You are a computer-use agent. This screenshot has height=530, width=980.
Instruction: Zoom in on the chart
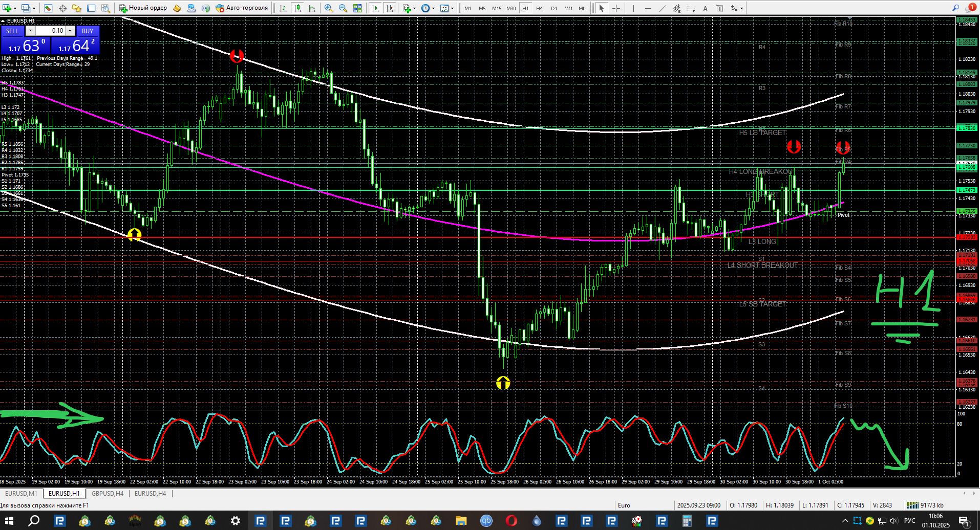tap(329, 8)
